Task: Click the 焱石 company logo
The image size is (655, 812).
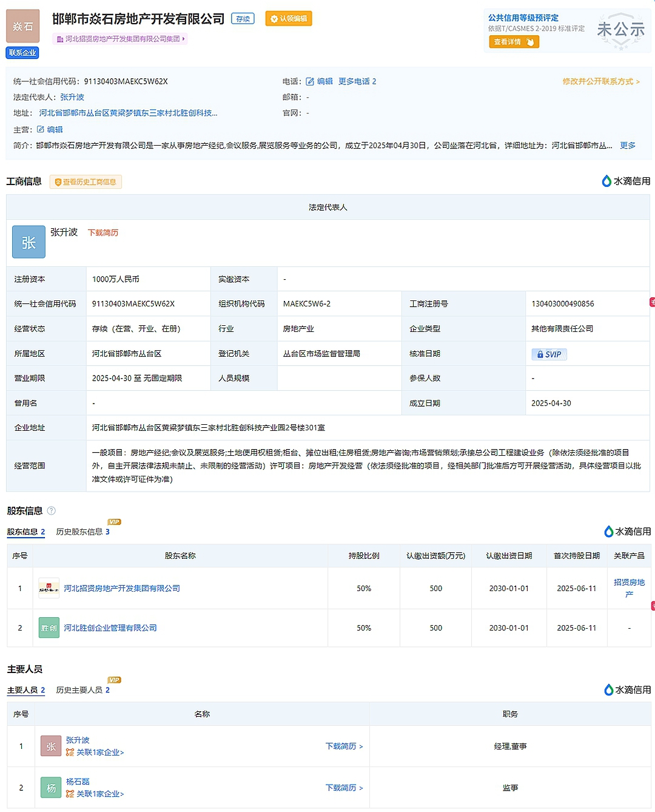Action: (23, 26)
